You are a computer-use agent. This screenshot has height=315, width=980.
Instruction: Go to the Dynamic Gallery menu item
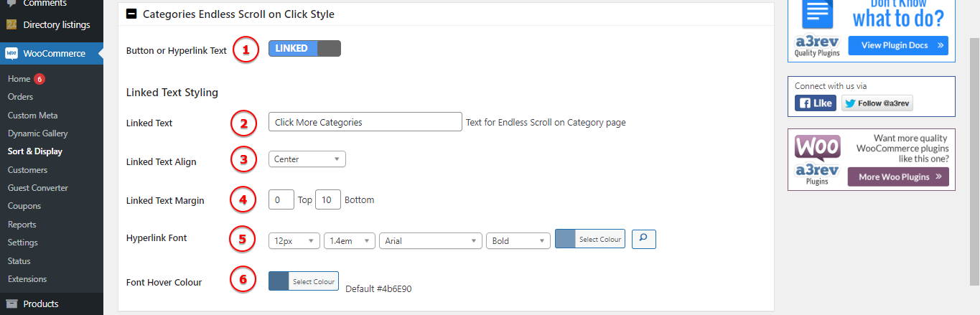[x=37, y=133]
